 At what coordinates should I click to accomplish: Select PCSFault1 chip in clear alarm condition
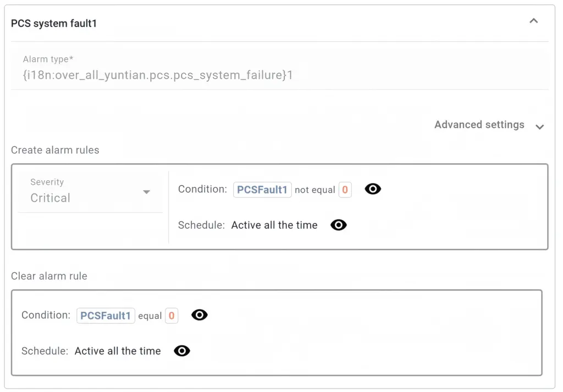tap(106, 316)
